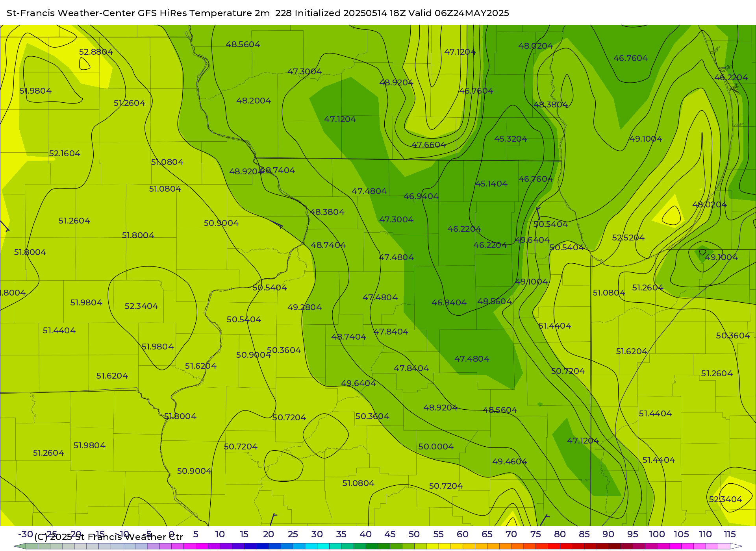Viewport: 756px width, 551px height.
Task: Select the green swatch just right of the 45 tick
Action: (x=396, y=546)
